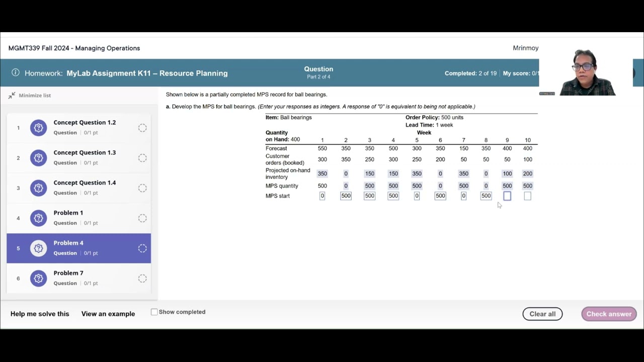The width and height of the screenshot is (644, 362).
Task: Click the Check answer button
Action: (x=609, y=314)
